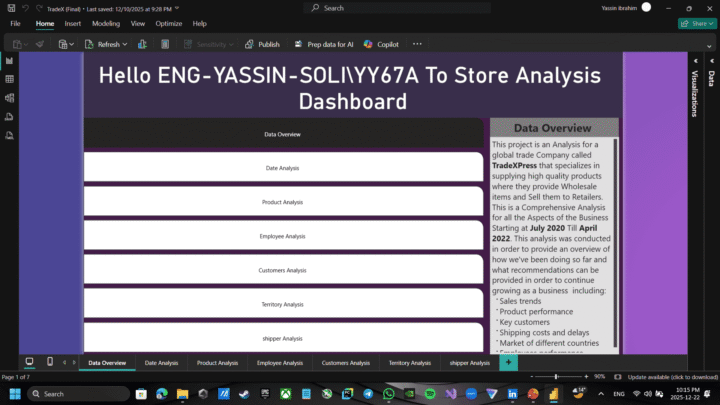Click the Employee Analysis navigation button
The width and height of the screenshot is (720, 405).
(282, 236)
